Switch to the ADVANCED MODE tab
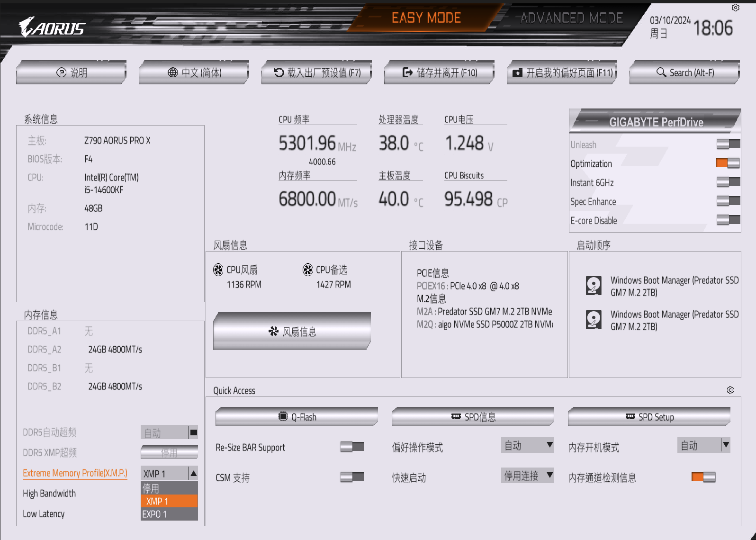The height and width of the screenshot is (540, 756). point(571,18)
